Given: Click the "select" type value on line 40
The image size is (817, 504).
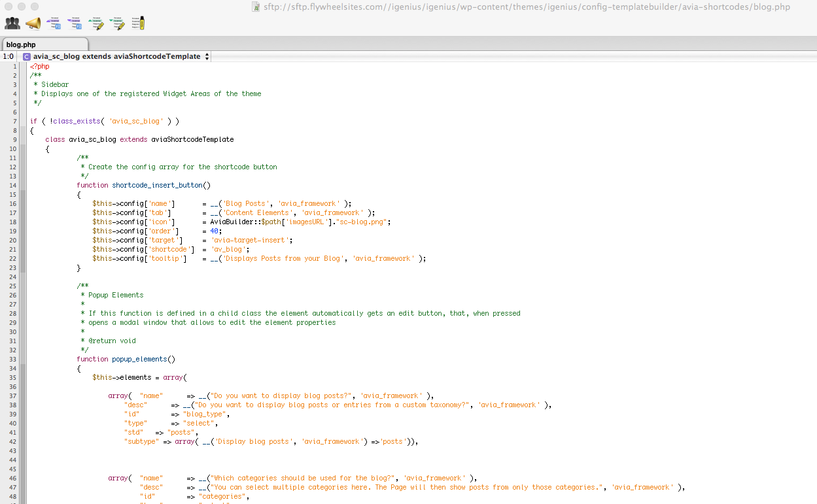Looking at the screenshot, I should point(198,423).
